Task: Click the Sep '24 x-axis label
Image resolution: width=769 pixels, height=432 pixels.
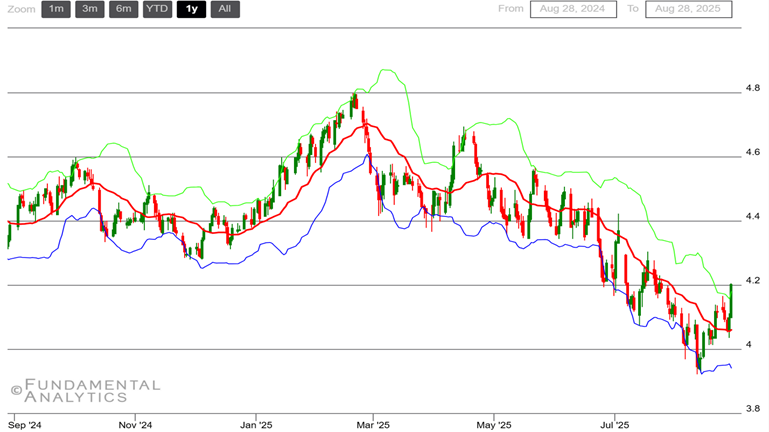Action: (25, 424)
